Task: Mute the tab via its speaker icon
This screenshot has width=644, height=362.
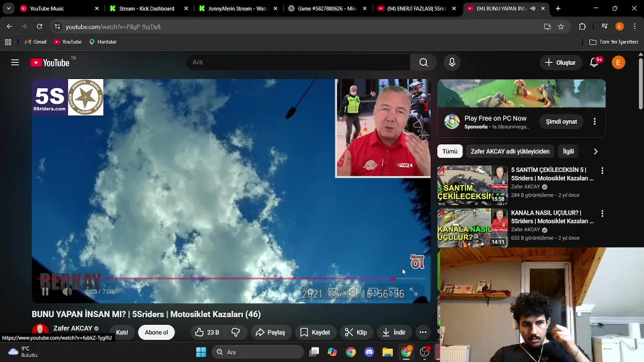Action: point(532,9)
